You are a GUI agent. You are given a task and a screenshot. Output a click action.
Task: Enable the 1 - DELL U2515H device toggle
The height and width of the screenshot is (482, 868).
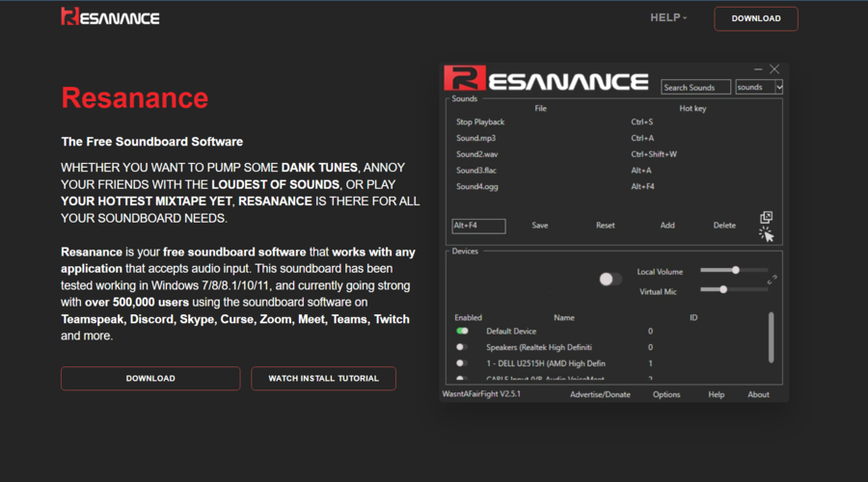pyautogui.click(x=462, y=363)
